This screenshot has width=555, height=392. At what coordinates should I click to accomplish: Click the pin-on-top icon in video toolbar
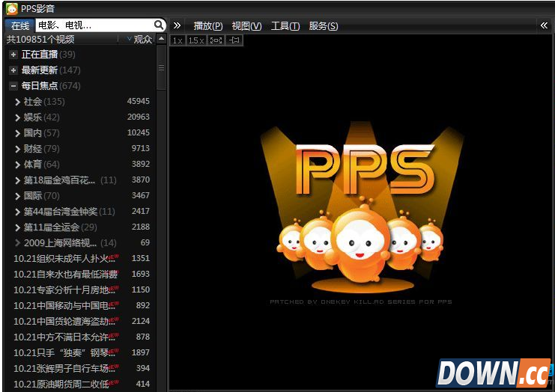[234, 40]
